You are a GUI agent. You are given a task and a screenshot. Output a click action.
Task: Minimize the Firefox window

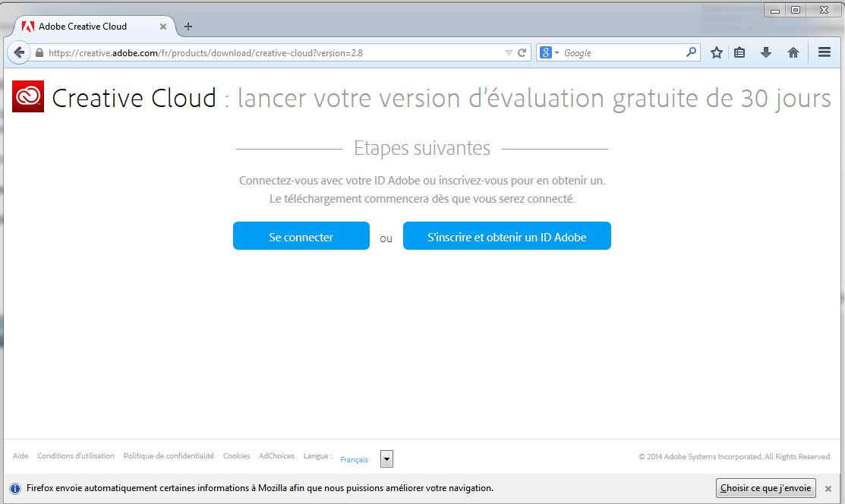click(x=775, y=10)
